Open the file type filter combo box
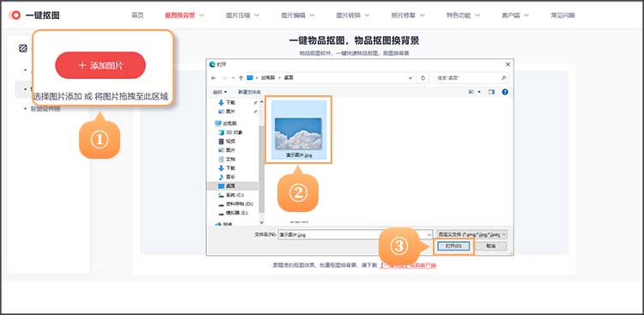This screenshot has width=644, height=315. tap(472, 234)
